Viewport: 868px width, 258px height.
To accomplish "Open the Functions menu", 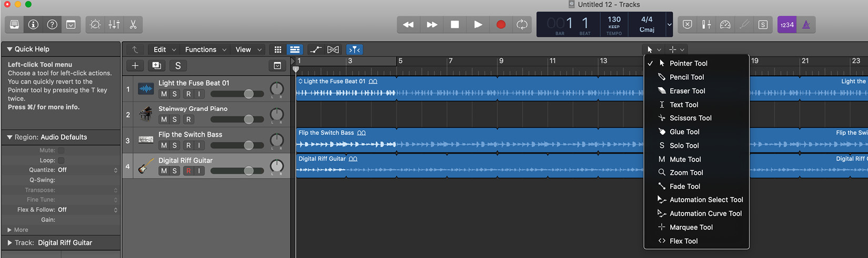I will point(206,49).
